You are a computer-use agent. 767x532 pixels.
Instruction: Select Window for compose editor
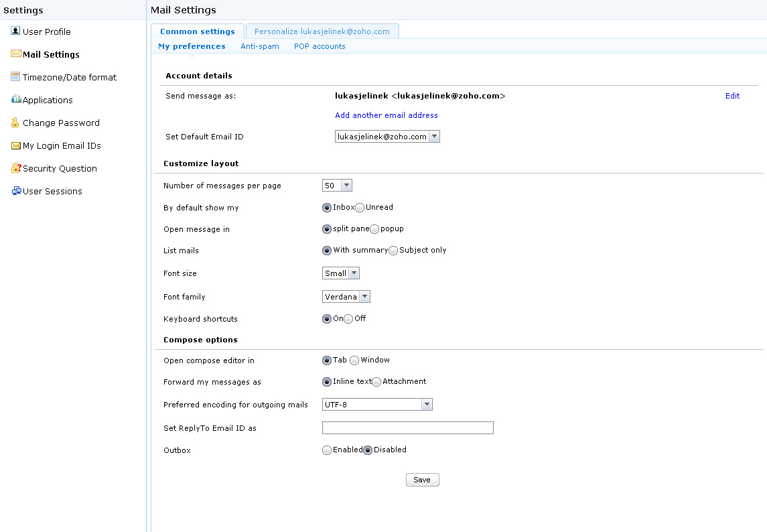pos(354,360)
